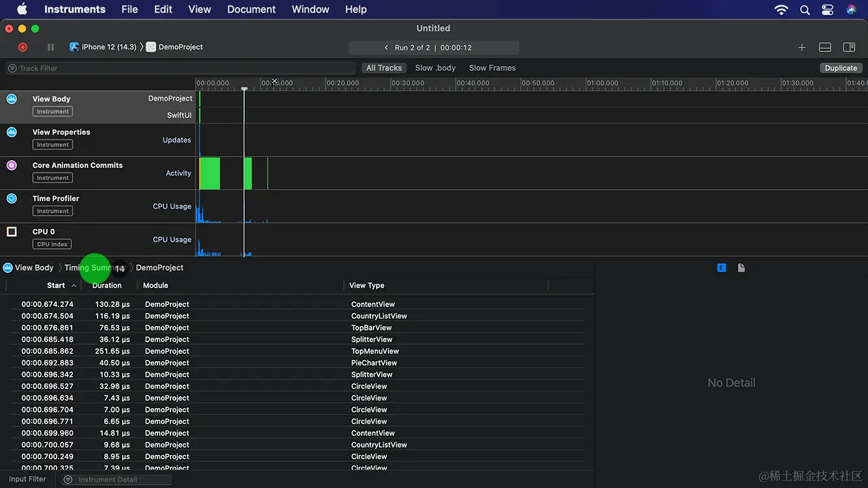This screenshot has width=868, height=488.
Task: Click the Instrument badge under Time Profiler
Action: 53,211
